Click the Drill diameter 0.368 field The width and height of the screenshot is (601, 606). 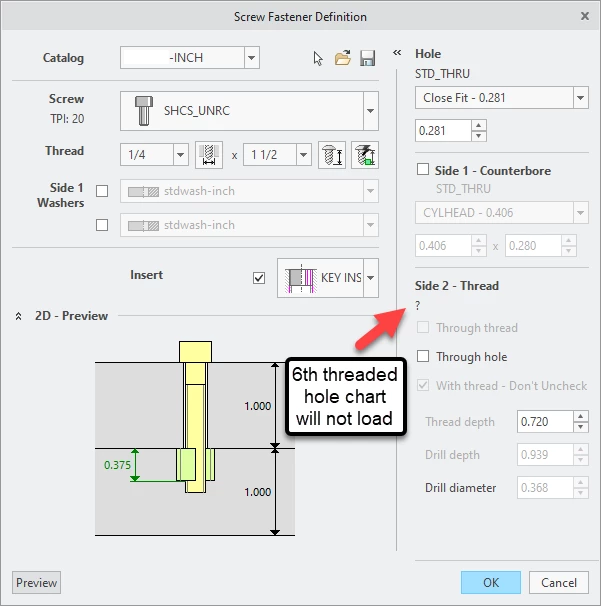545,488
